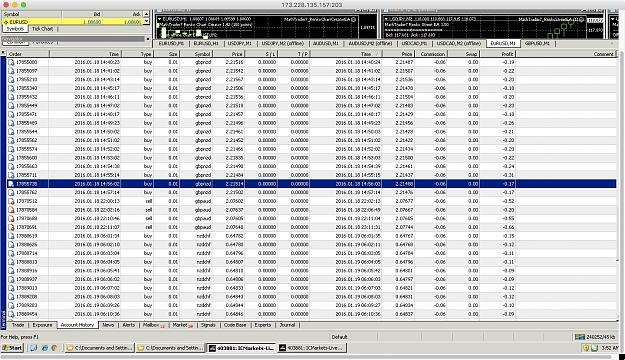Click sell order icon in 22:00:13 gbpaud row
The height and width of the screenshot is (360, 625).
pyautogui.click(x=11, y=201)
